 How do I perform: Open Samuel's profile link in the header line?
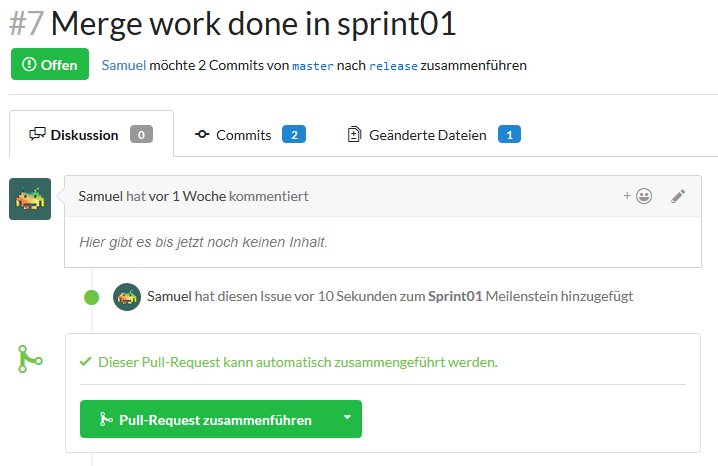tap(124, 65)
